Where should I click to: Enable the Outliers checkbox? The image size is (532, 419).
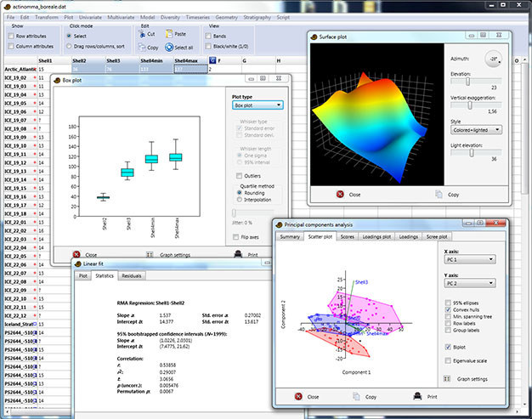239,176
